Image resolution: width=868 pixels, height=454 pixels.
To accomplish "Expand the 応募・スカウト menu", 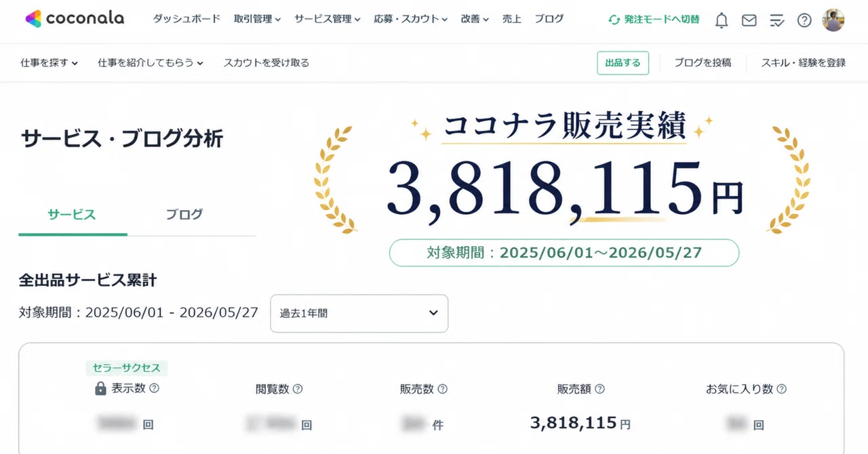I will coord(411,19).
